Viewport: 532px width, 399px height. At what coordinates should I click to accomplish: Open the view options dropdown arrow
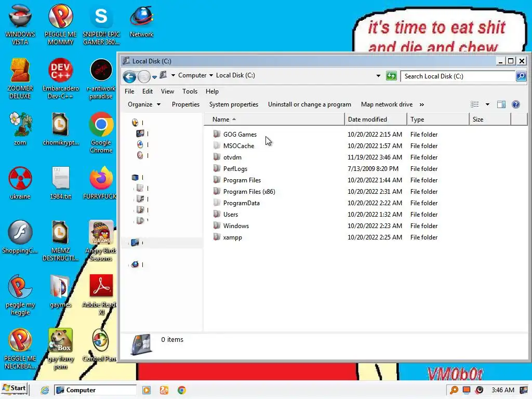[487, 104]
